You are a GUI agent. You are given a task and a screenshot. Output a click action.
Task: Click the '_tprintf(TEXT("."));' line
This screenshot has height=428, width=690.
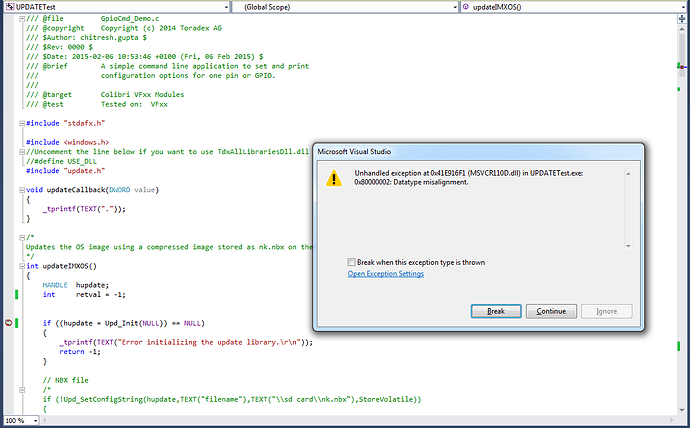click(84, 209)
